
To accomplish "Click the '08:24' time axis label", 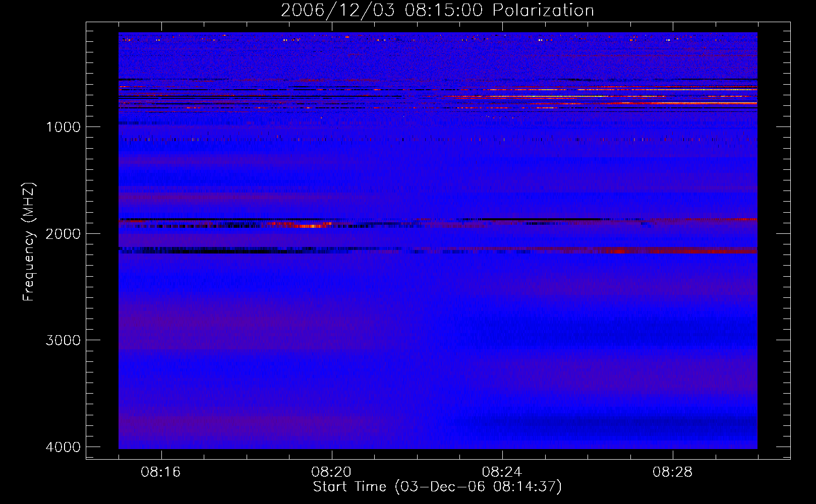I will coord(502,472).
